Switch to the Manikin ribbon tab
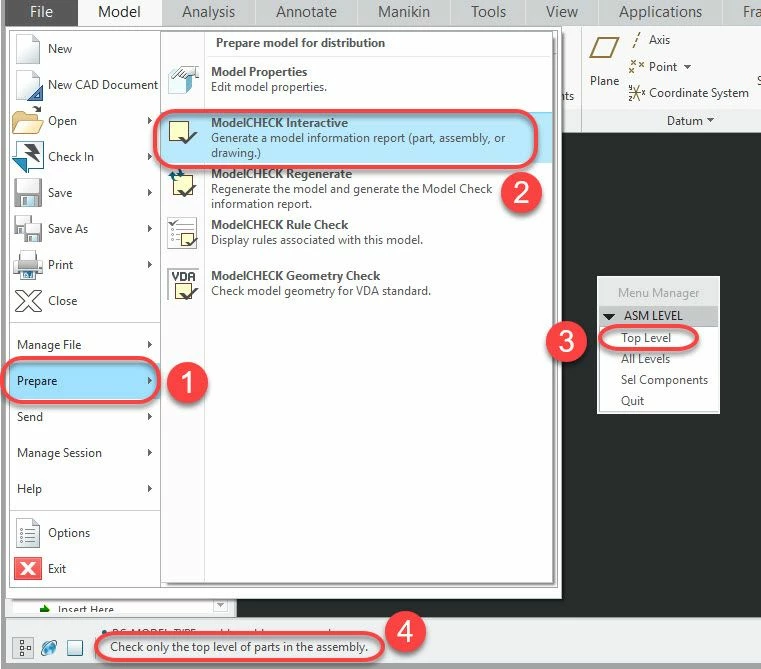Screen dimensions: 761x669 pyautogui.click(x=404, y=12)
